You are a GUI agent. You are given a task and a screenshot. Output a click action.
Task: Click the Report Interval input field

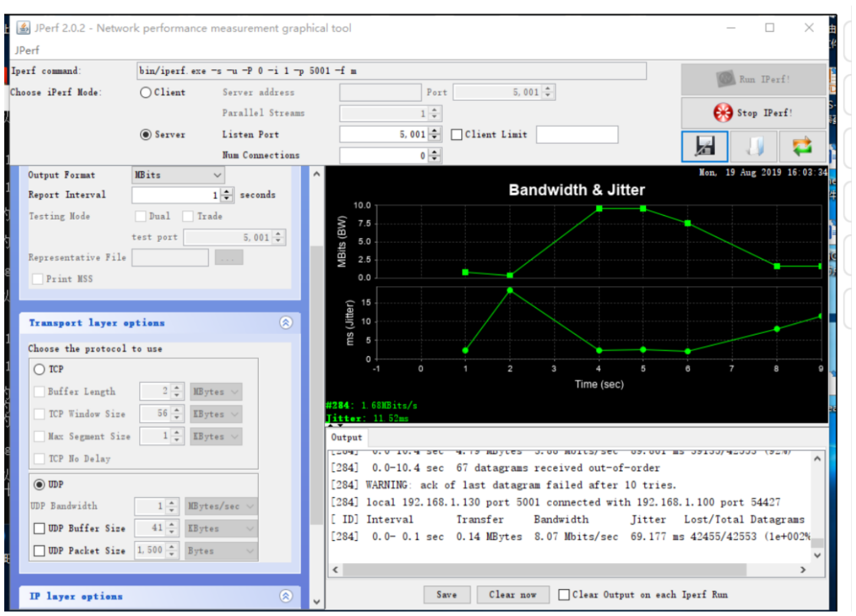pos(176,195)
